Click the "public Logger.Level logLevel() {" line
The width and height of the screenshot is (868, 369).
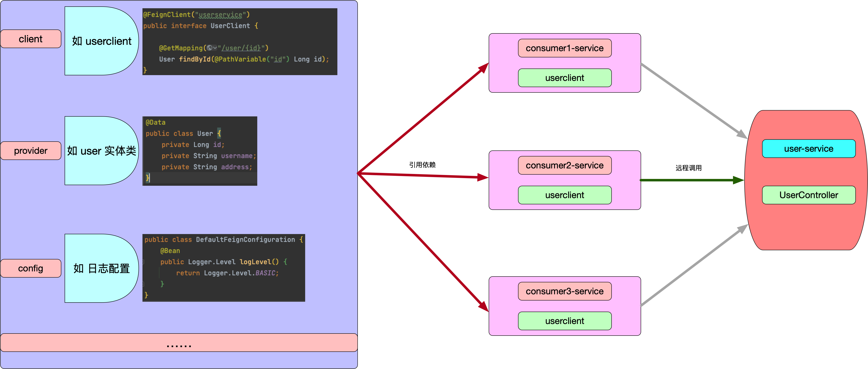pyautogui.click(x=224, y=262)
